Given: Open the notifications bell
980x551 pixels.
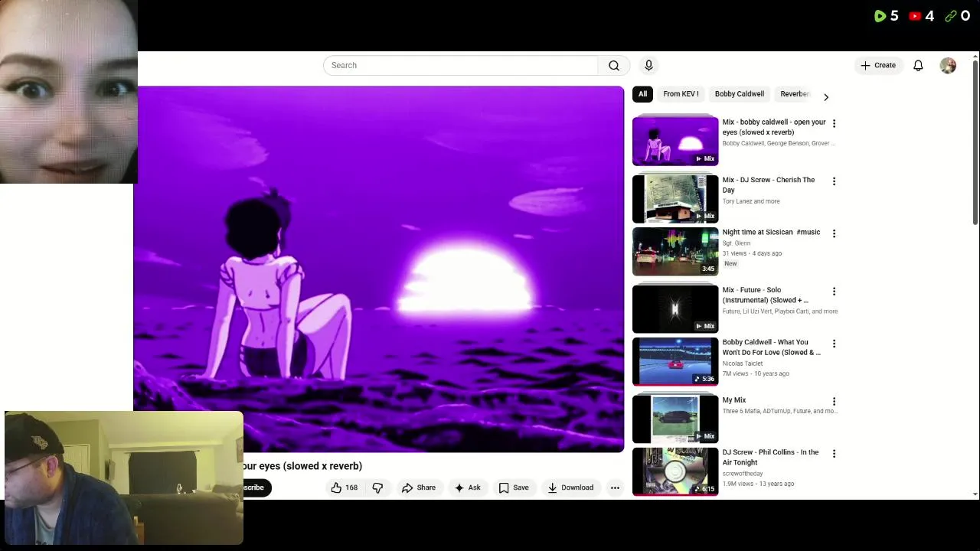Looking at the screenshot, I should [918, 66].
